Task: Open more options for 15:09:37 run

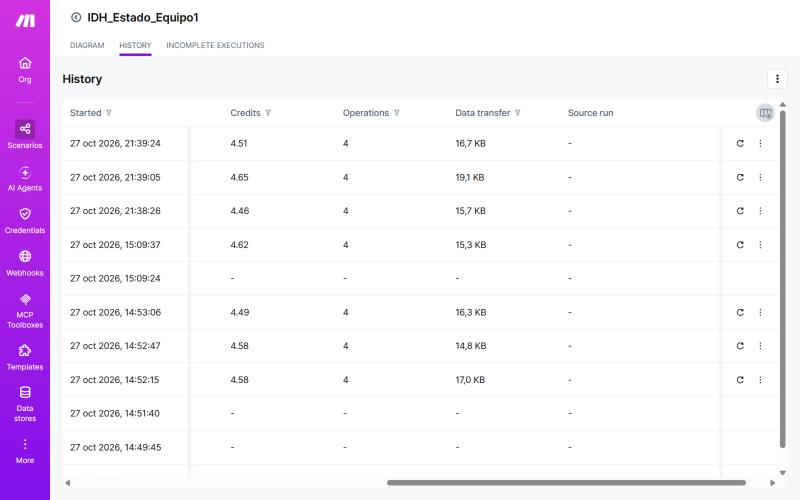Action: tap(760, 245)
